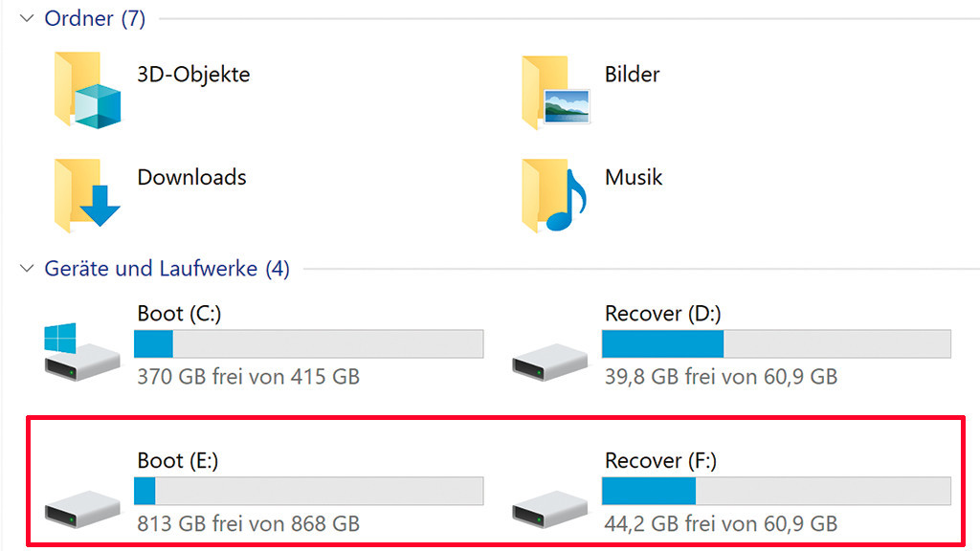Click the Boot (C:) capacity bar
The height and width of the screenshot is (551, 980).
pos(308,344)
